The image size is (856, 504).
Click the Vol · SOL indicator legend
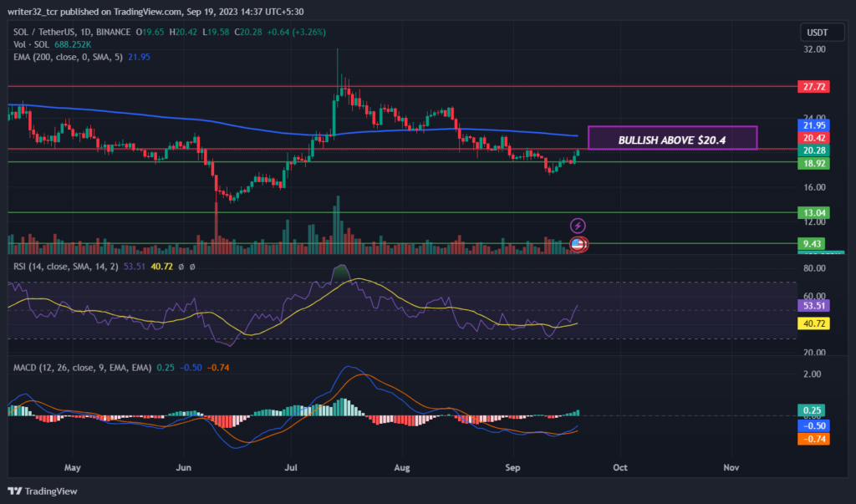coord(31,45)
